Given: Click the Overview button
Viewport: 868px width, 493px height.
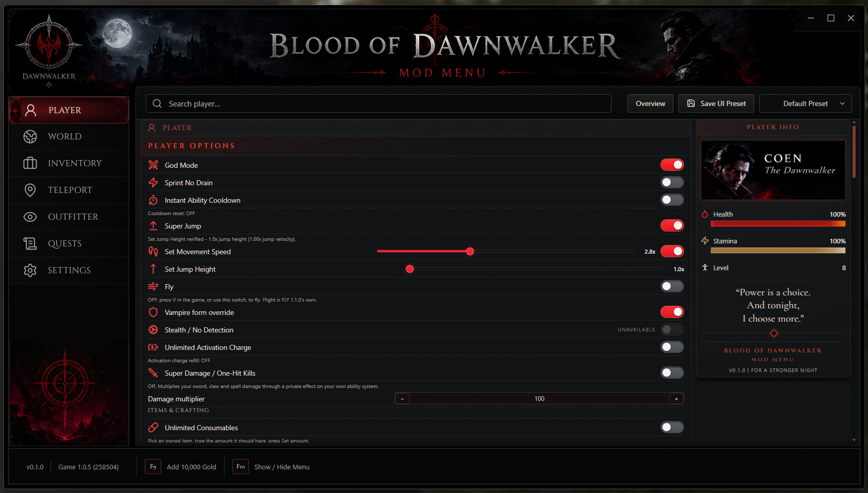Looking at the screenshot, I should point(650,103).
